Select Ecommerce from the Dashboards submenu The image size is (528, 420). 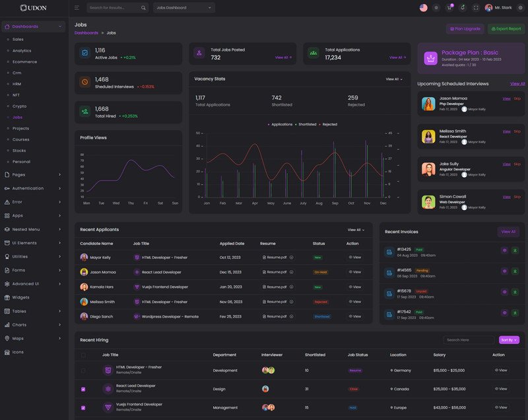(24, 61)
